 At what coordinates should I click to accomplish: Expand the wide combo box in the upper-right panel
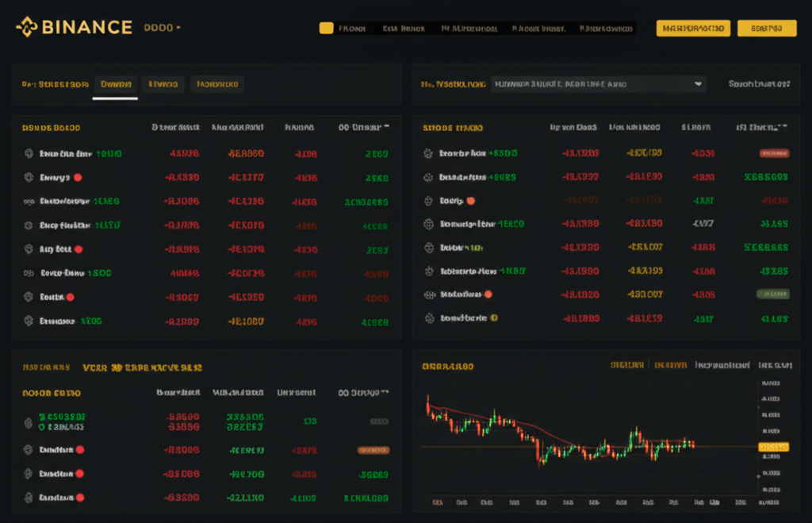tap(599, 84)
